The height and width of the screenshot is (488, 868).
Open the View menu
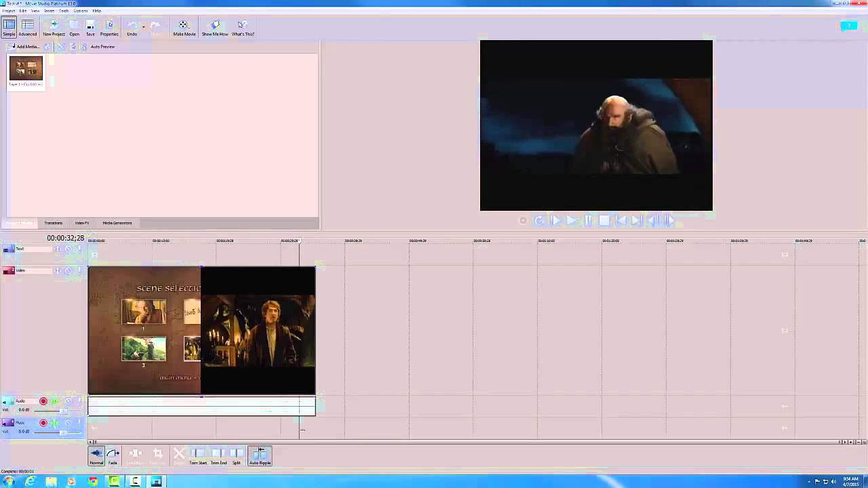[x=35, y=11]
